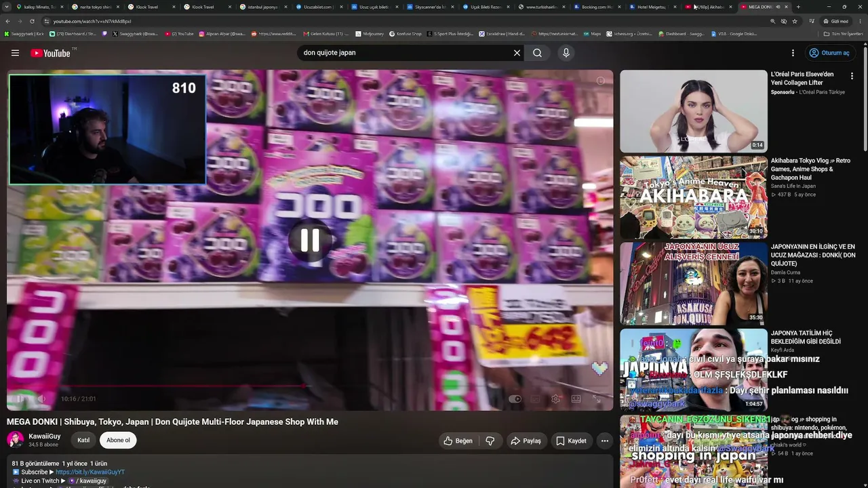Expand the Tüm Yer İşaretleri bookmarks folder
The image size is (868, 488).
coord(844,33)
